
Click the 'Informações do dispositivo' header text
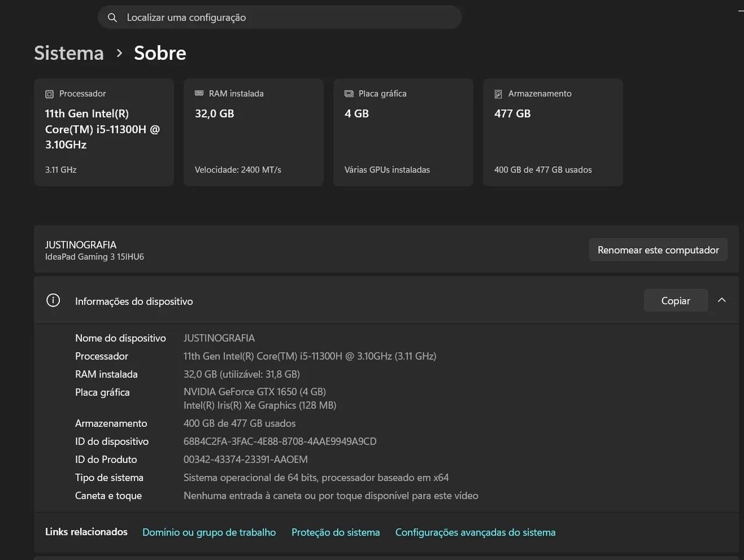tap(134, 301)
